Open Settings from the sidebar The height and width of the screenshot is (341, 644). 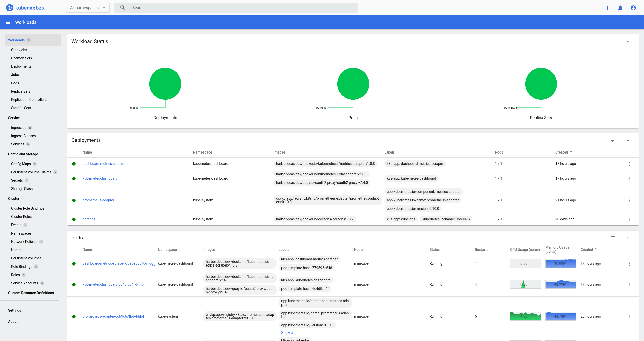pos(15,310)
